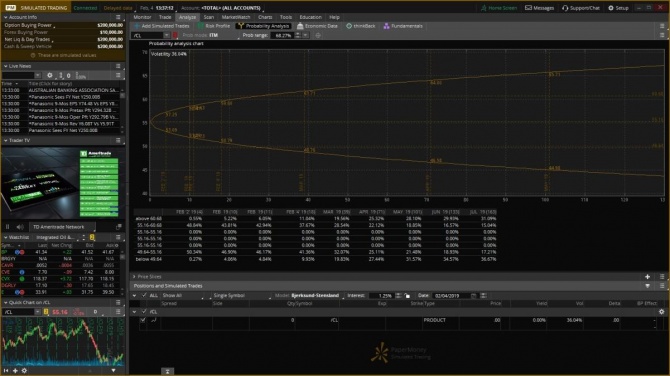Open Live News panel menu icon
This screenshot has width=670, height=376.
(118, 66)
